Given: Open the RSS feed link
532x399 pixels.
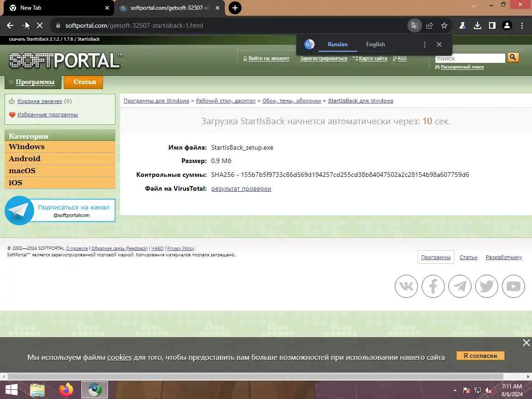Looking at the screenshot, I should point(402,58).
